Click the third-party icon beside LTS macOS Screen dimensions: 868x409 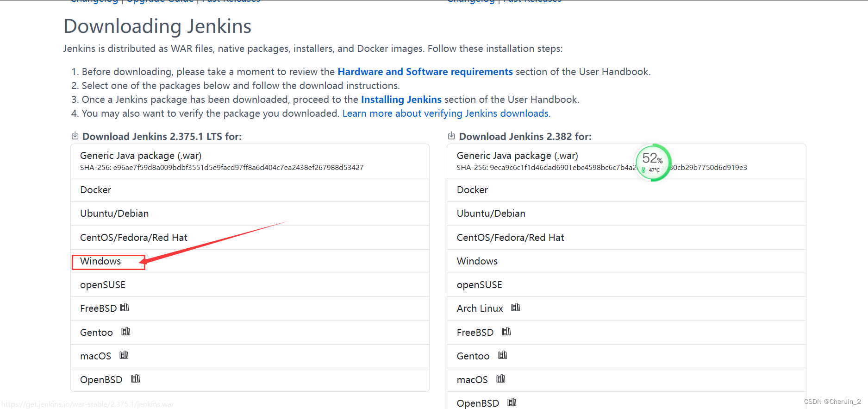(x=124, y=355)
